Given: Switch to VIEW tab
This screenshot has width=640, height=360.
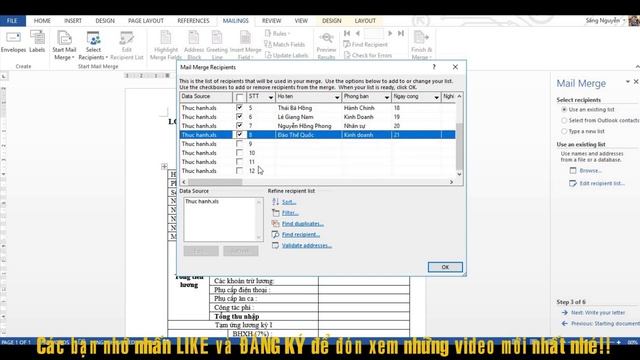Looking at the screenshot, I should point(301,20).
